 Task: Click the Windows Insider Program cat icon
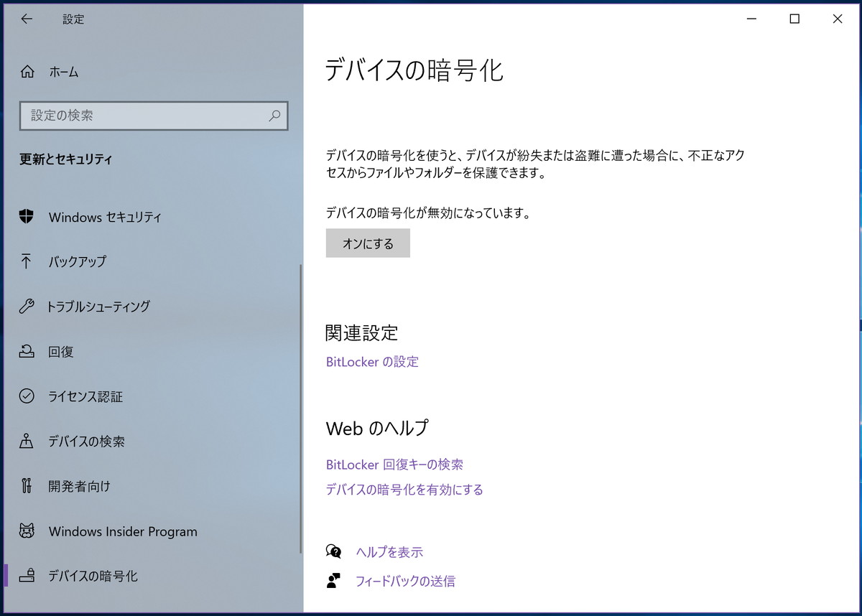(27, 531)
